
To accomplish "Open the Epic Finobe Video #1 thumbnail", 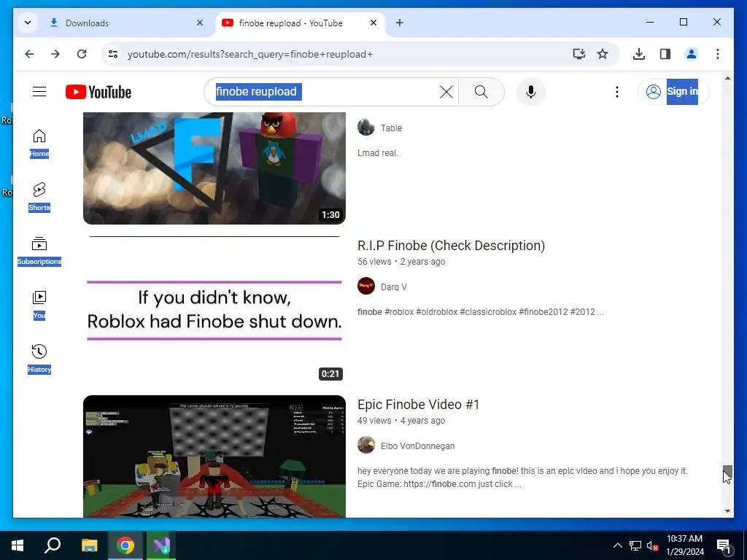I will pyautogui.click(x=214, y=456).
